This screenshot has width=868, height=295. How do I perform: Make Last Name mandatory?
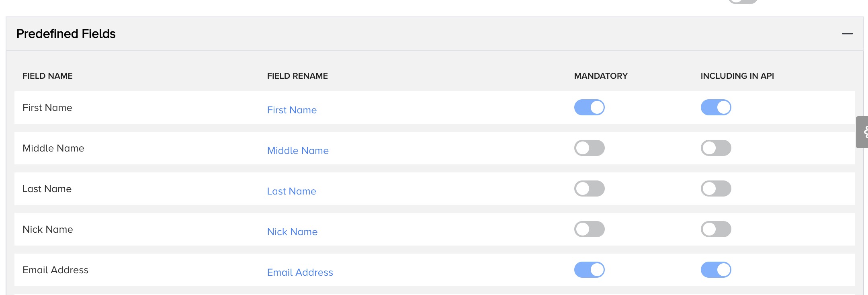point(589,189)
